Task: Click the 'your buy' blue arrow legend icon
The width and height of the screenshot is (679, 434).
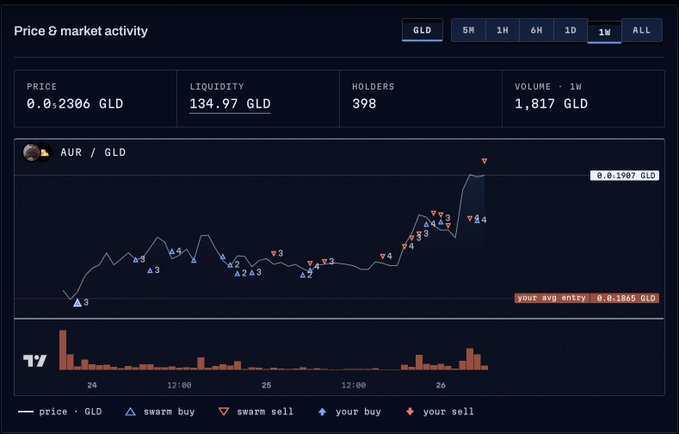Action: coord(322,411)
